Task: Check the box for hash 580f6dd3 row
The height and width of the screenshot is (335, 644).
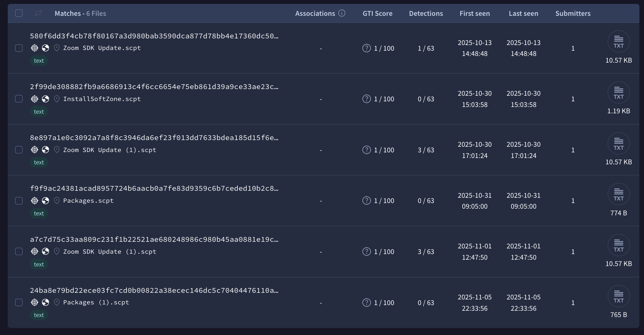Action: 19,48
